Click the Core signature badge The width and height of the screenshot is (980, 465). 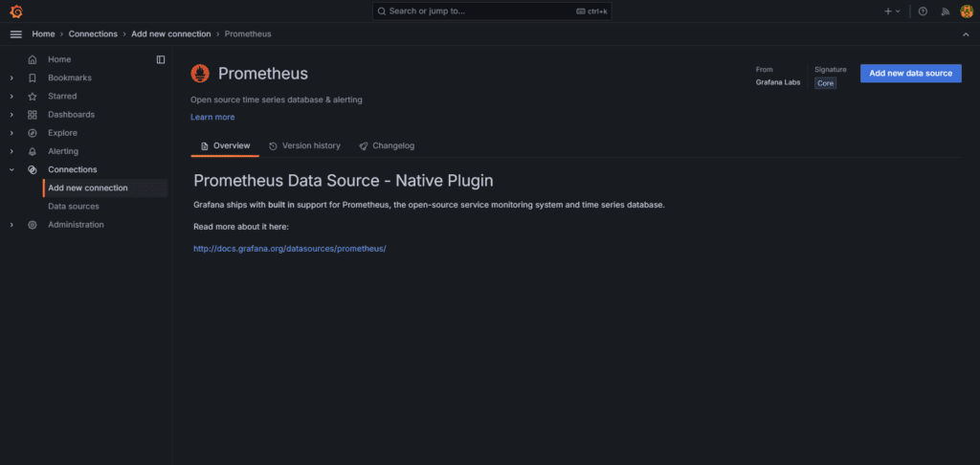pos(825,83)
